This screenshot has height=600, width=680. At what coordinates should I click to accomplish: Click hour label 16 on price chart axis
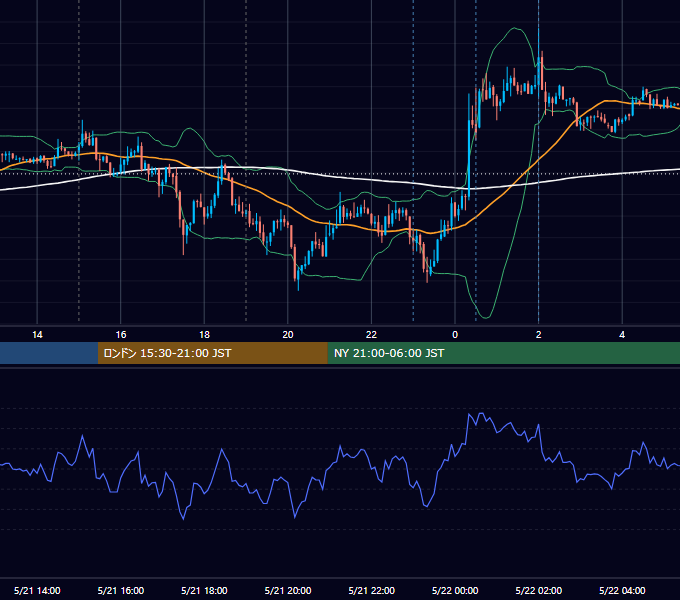[x=121, y=335]
